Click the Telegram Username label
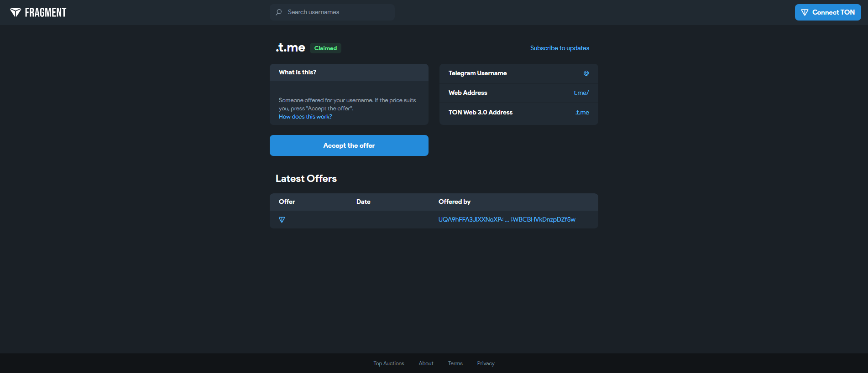Viewport: 868px width, 373px height. (478, 73)
